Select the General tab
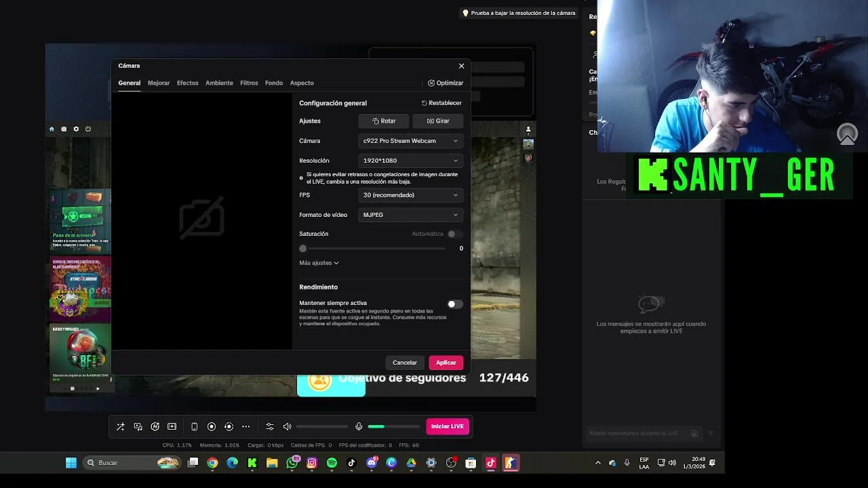 click(129, 83)
